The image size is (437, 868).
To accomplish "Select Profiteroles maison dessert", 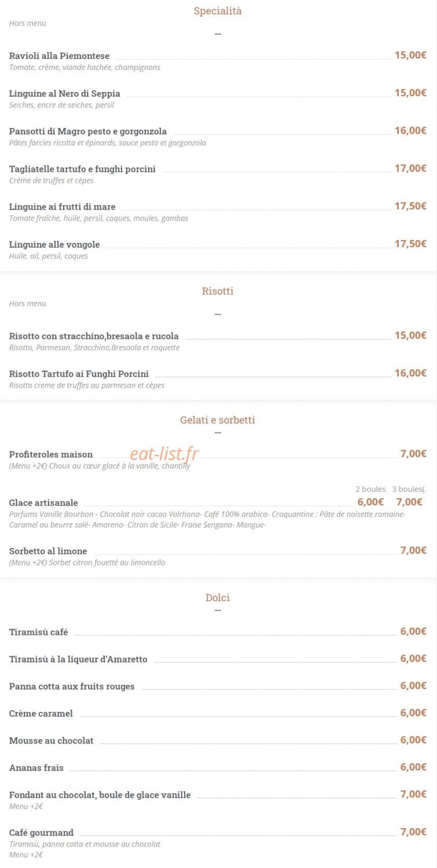I will pos(51,454).
